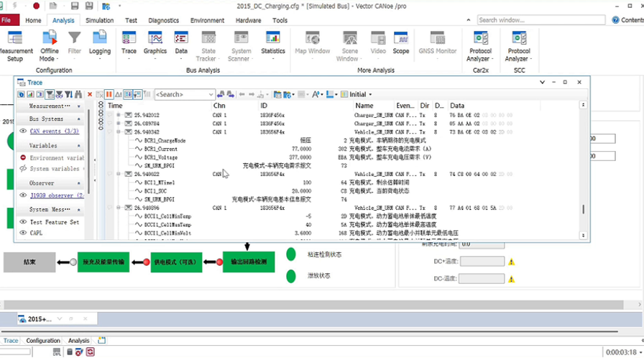Click the green 粘连检测状态 indicator

pos(291,254)
